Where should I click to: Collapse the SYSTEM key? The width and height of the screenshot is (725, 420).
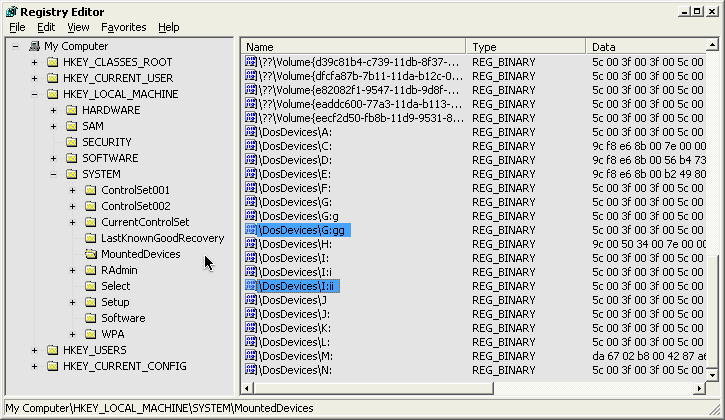(x=54, y=174)
